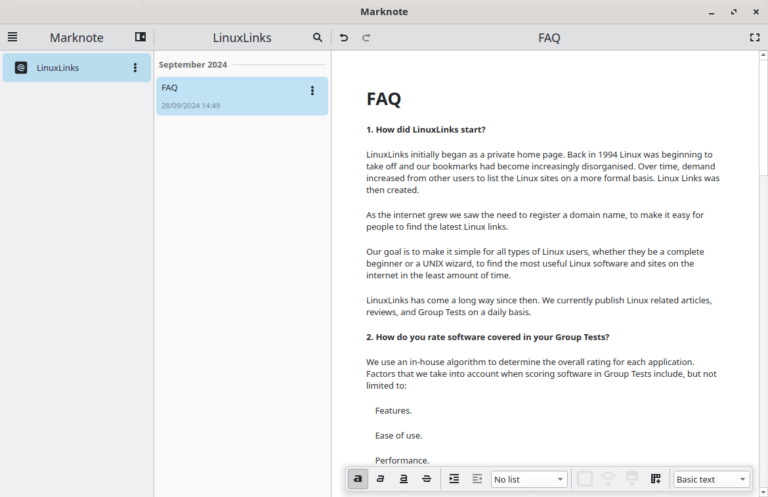Click the editor scrollbar down arrow
This screenshot has width=768, height=497.
763,492
